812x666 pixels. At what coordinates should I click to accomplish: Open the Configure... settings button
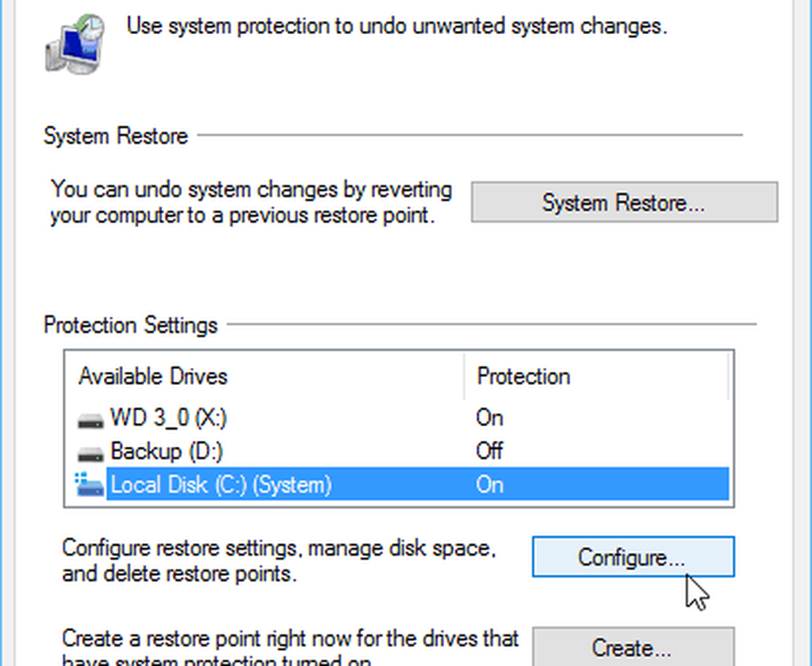[633, 556]
